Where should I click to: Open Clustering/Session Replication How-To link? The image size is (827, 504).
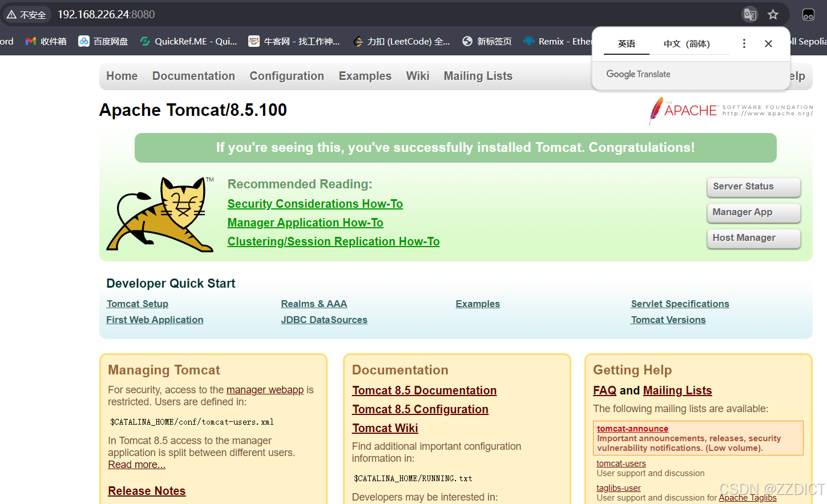pos(333,241)
